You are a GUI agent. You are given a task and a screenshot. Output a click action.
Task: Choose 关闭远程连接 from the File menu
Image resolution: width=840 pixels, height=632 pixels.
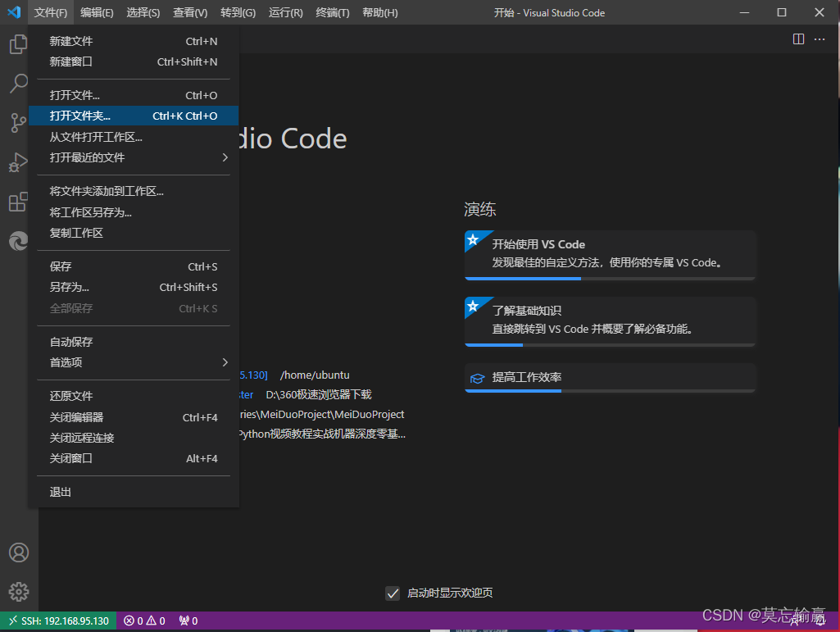coord(134,438)
